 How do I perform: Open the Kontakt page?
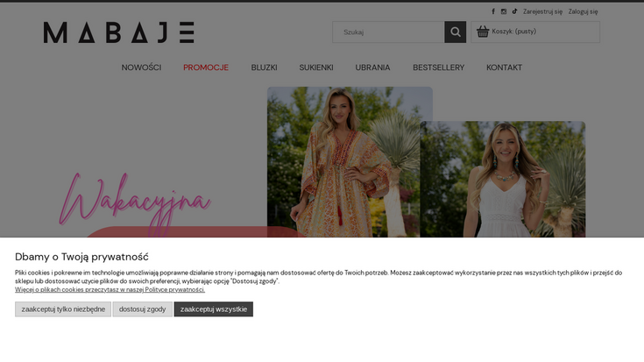pos(504,67)
